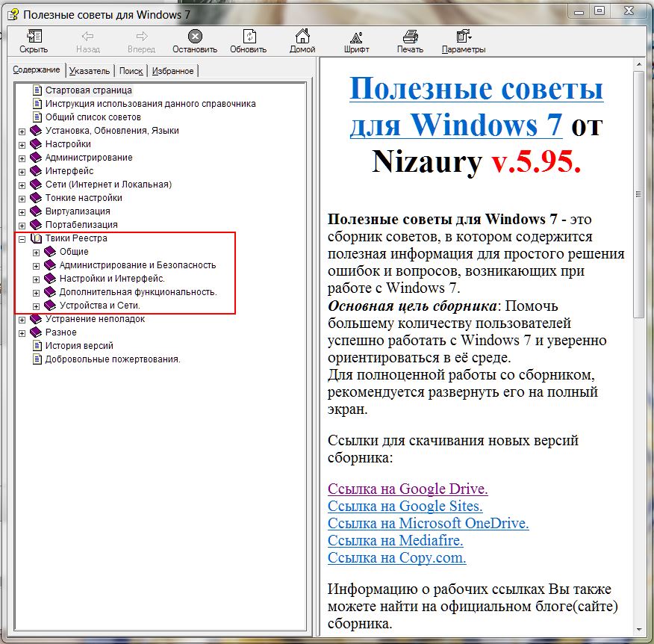Click the scrollbar up arrow in the content pane
This screenshot has height=644, width=654.
point(638,65)
